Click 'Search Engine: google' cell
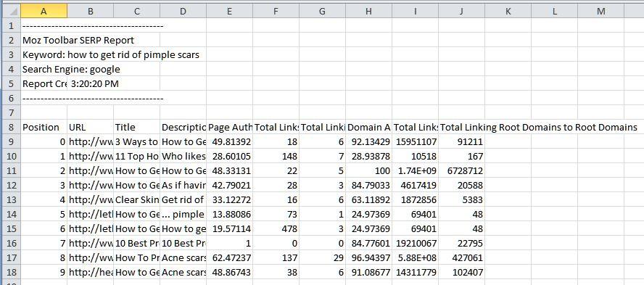 point(71,70)
